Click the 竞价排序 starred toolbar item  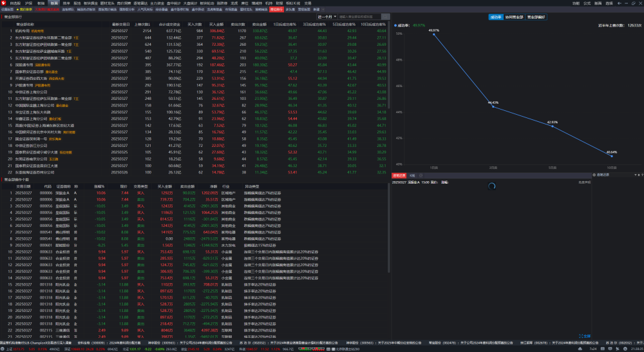[x=24, y=9]
